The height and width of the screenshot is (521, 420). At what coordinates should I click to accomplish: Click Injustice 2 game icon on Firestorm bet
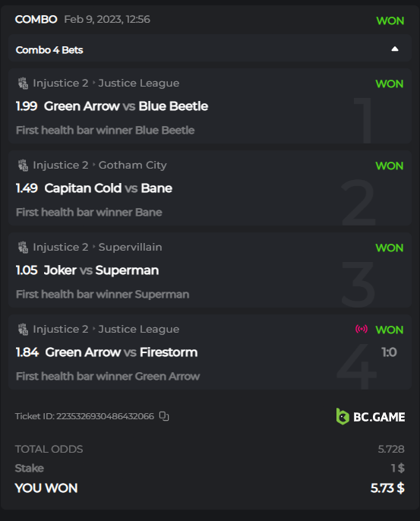(x=23, y=330)
